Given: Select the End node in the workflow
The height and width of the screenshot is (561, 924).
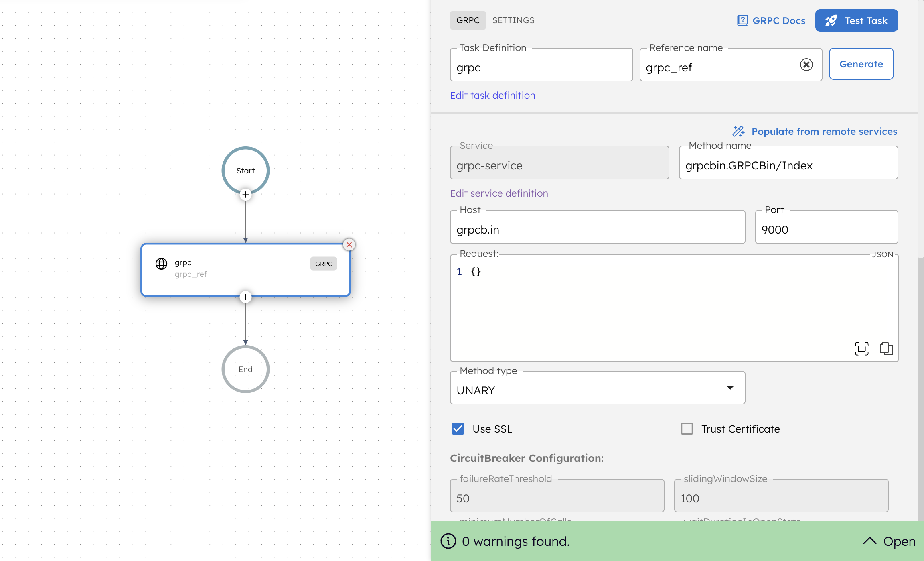Looking at the screenshot, I should coord(245,369).
